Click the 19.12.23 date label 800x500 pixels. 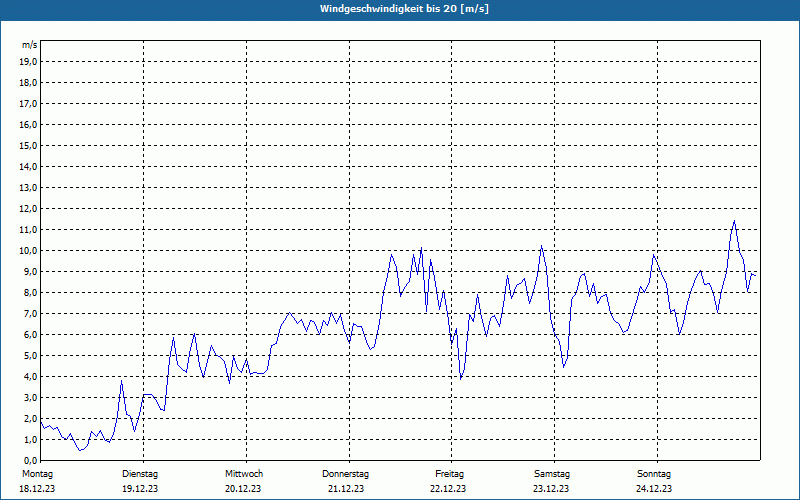click(140, 489)
